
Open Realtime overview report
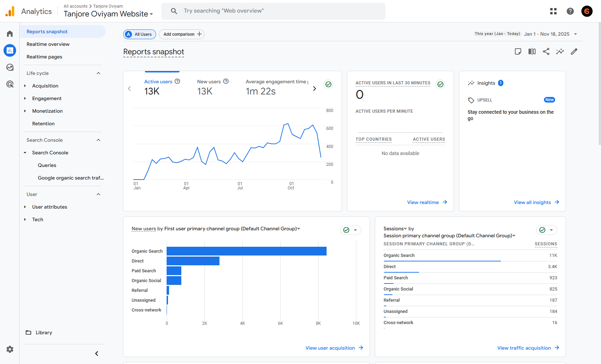tap(48, 44)
